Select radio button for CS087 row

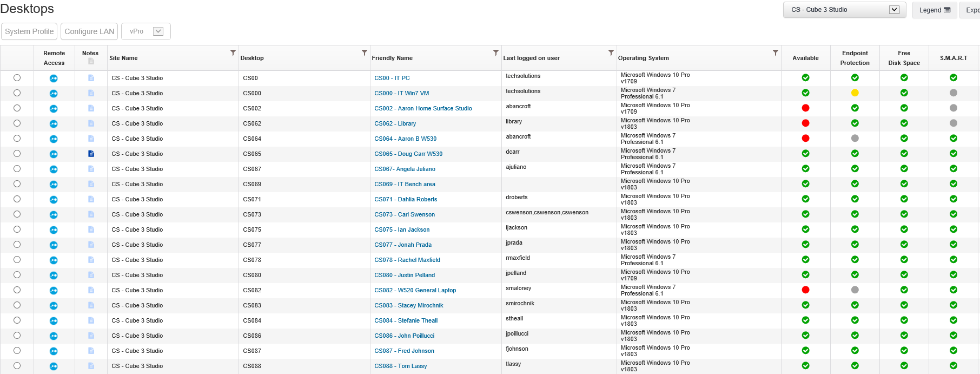(x=17, y=351)
